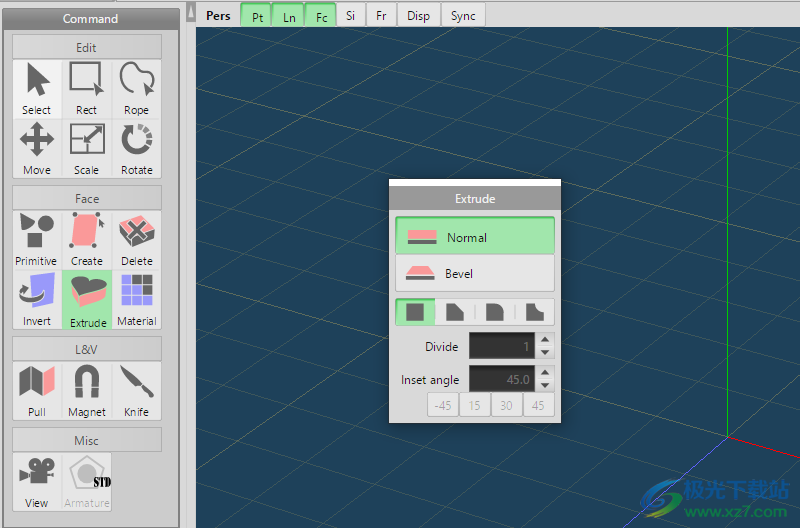Pick the Rotate tool
The width and height of the screenshot is (800, 528).
[x=136, y=149]
